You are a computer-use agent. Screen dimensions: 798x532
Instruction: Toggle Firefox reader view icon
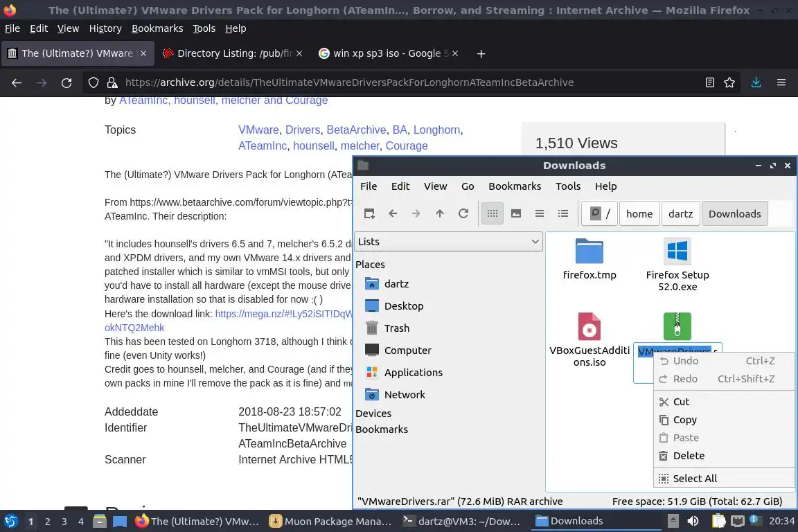click(709, 82)
